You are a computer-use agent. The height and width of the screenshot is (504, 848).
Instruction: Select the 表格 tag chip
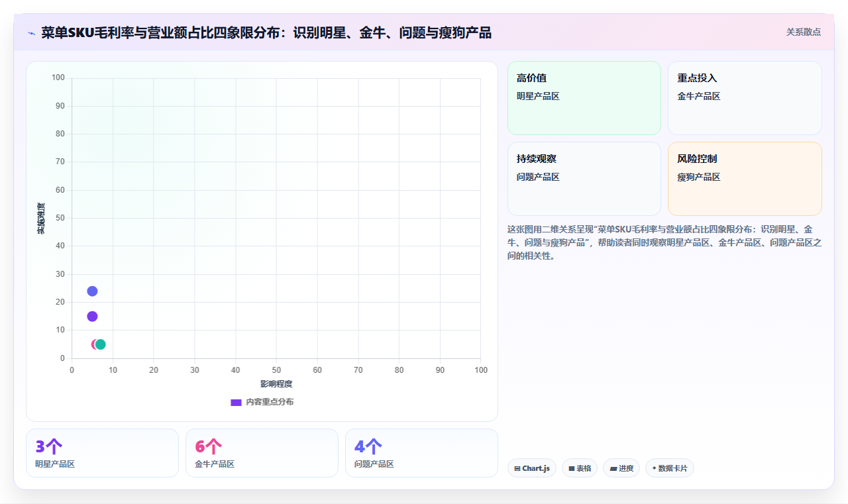click(x=580, y=468)
